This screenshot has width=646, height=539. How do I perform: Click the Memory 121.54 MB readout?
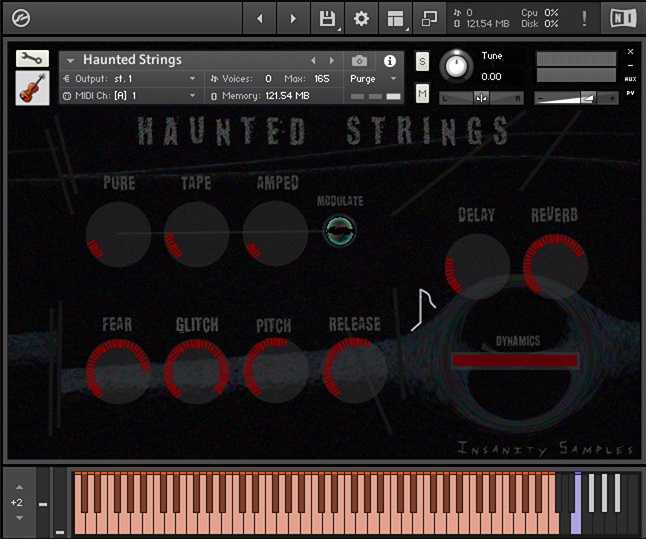tap(287, 96)
